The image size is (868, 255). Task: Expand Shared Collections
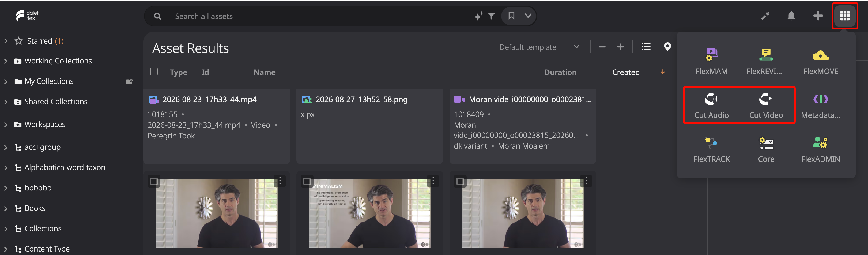click(6, 102)
